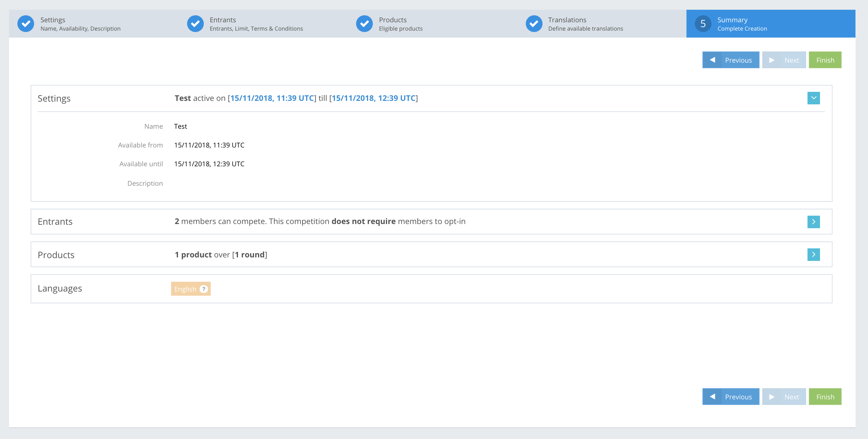Click the 'Complete Creation' subtitle

[x=742, y=29]
